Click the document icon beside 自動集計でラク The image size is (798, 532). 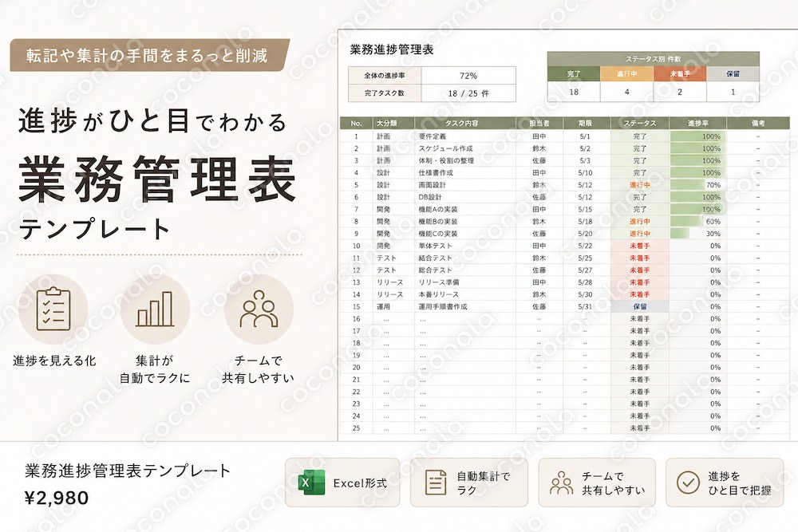point(436,483)
